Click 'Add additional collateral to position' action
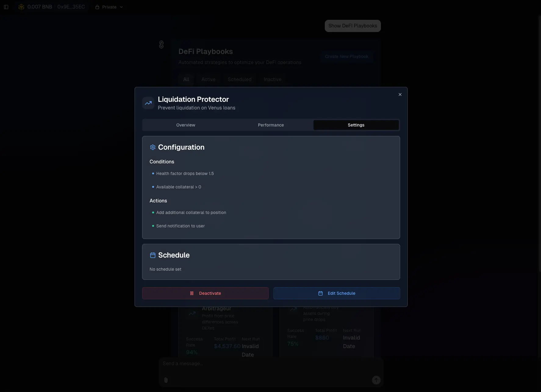Screen dimensions: 541x392 [191, 212]
